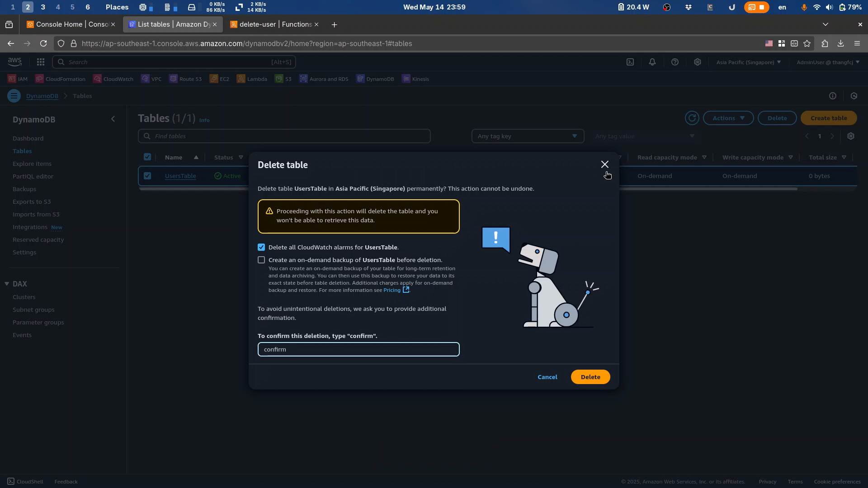Switch to workspace 3 in top bar
868x488 pixels.
(x=43, y=7)
